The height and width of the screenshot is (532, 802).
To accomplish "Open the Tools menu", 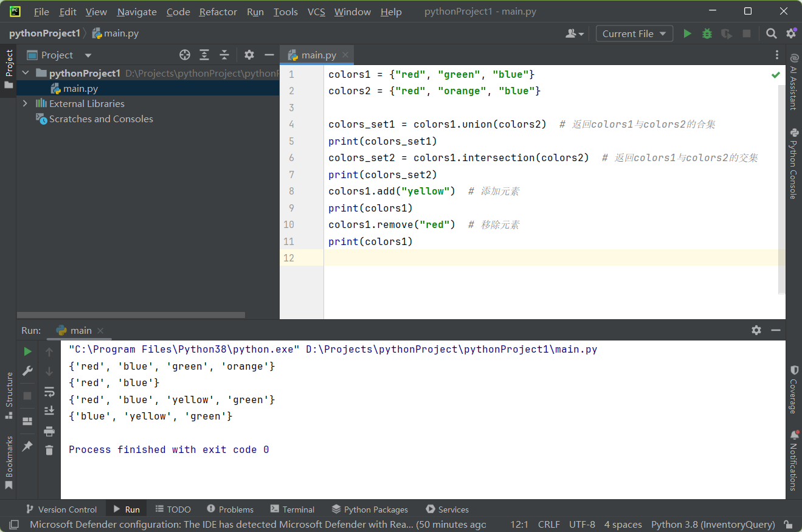I will coord(286,12).
